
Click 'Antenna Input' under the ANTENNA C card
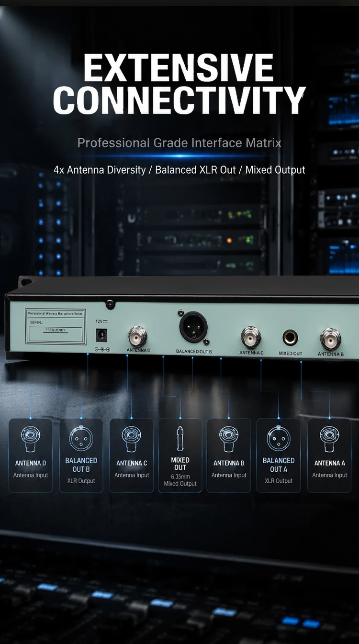pyautogui.click(x=132, y=475)
